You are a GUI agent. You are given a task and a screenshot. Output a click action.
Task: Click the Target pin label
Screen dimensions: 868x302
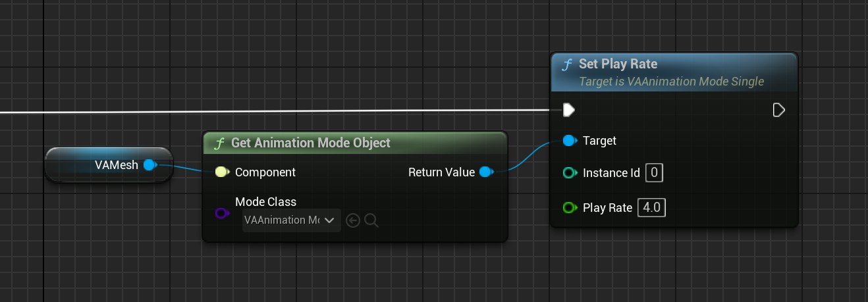[x=599, y=140]
